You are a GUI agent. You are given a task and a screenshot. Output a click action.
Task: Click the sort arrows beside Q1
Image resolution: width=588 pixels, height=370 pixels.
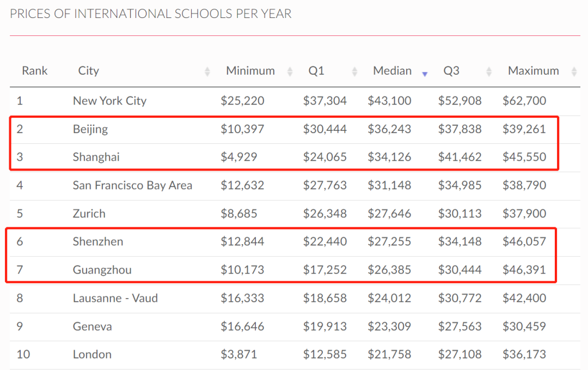click(x=355, y=71)
